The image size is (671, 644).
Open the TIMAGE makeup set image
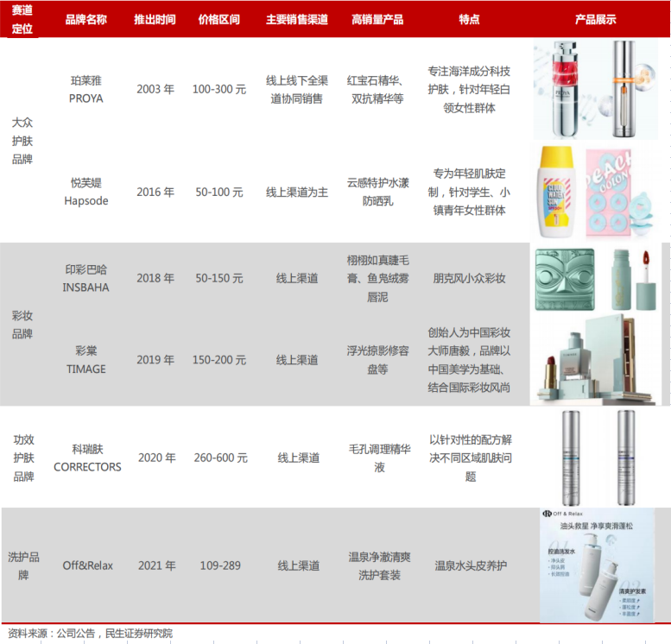pos(596,360)
